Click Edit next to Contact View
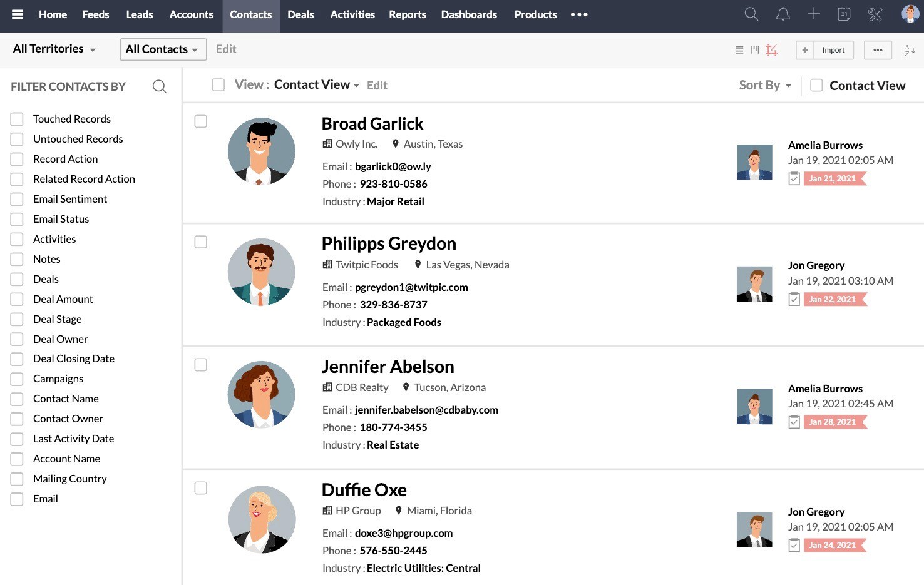Viewport: 924px width, 585px height. tap(377, 85)
